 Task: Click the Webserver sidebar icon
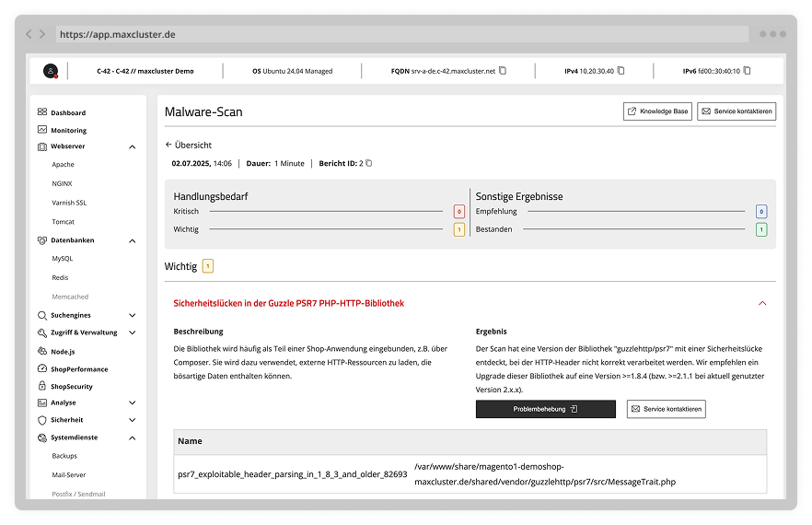[x=42, y=146]
